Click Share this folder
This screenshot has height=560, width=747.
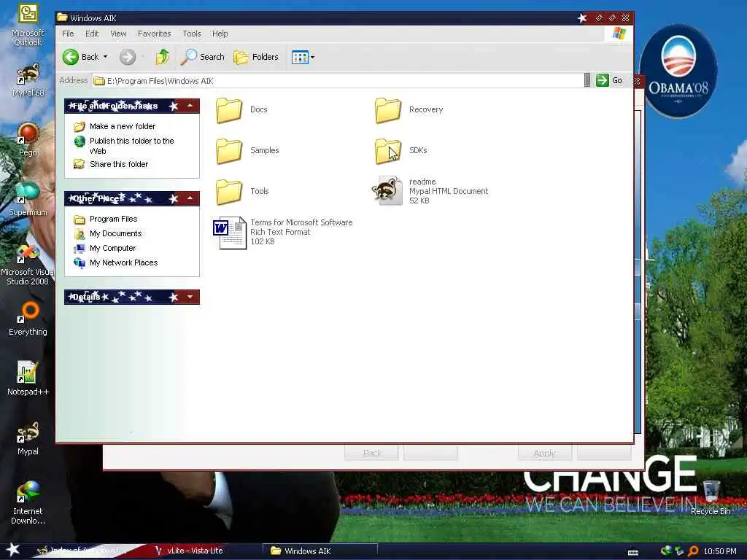[119, 164]
